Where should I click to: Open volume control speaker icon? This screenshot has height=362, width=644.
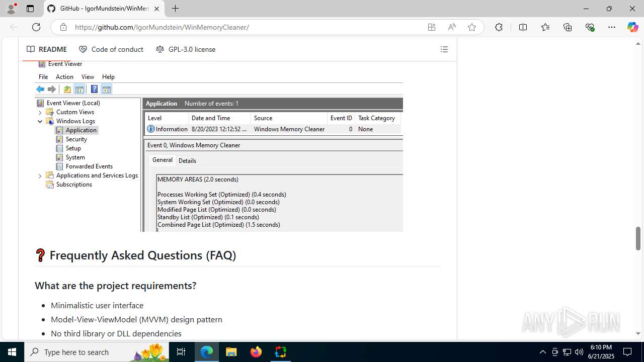click(579, 352)
